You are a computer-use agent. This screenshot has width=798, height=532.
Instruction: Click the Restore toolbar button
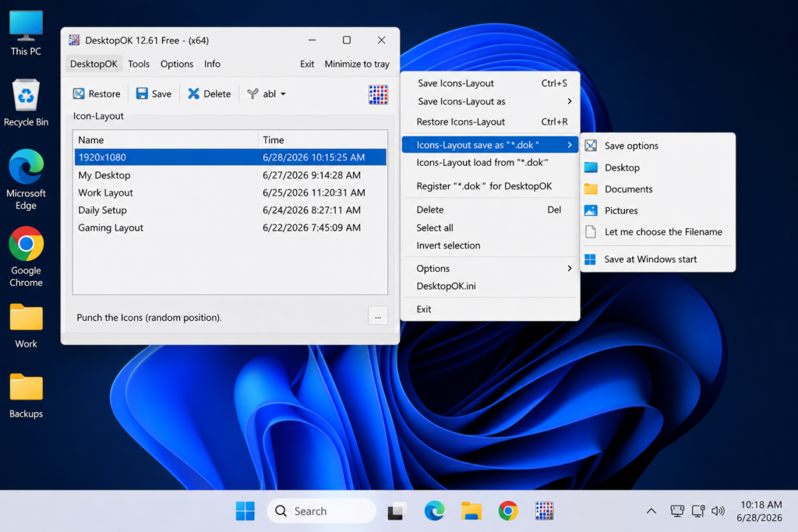(97, 93)
